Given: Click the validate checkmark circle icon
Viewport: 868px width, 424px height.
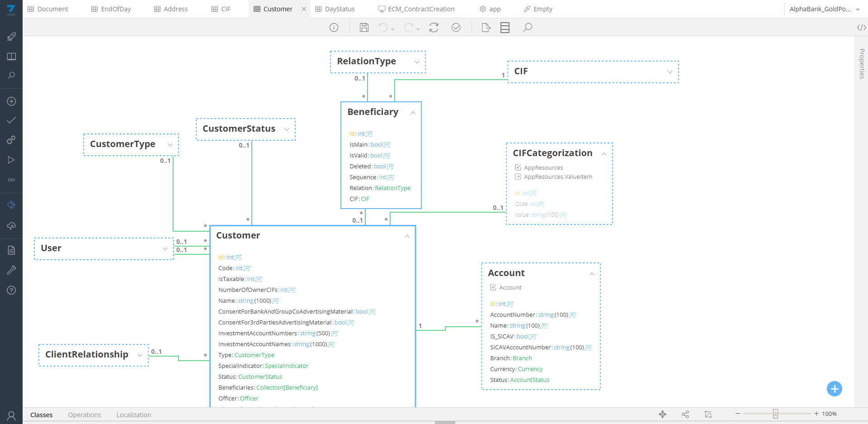Looking at the screenshot, I should [x=456, y=28].
